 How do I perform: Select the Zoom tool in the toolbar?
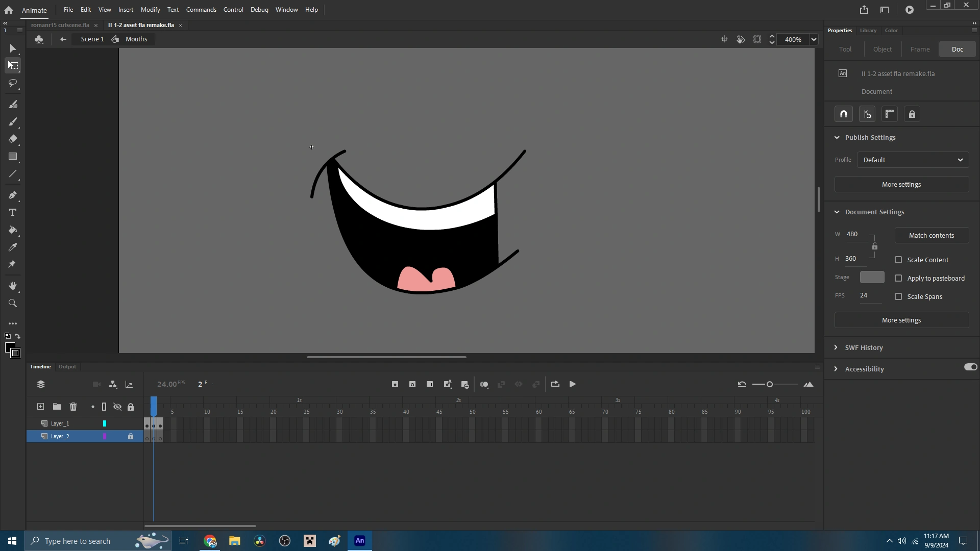pos(13,304)
